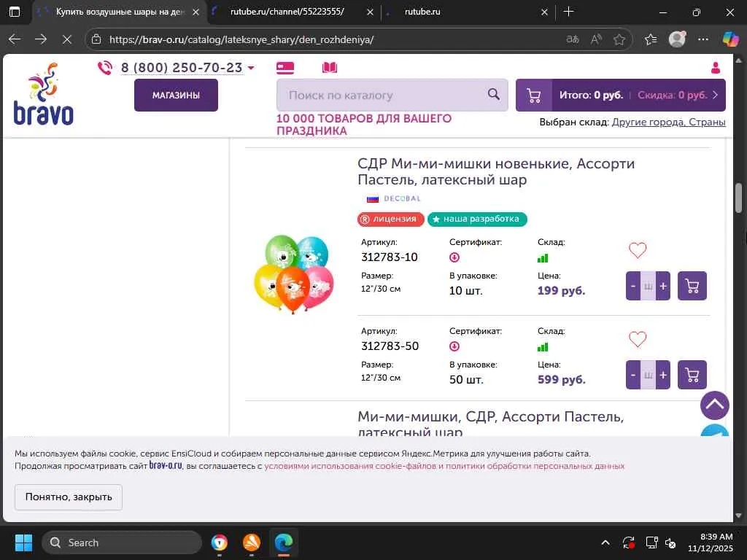Click the user account icon in header

tap(715, 68)
